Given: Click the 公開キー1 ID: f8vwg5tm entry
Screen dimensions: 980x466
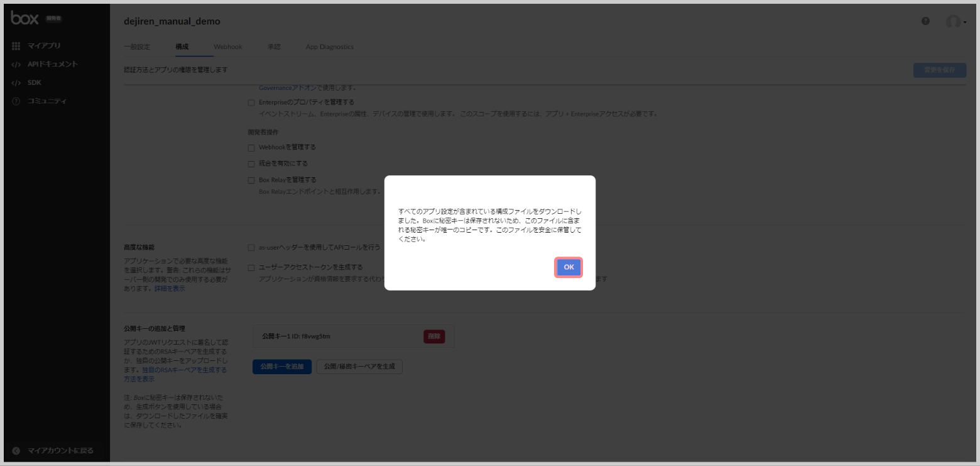Looking at the screenshot, I should (x=296, y=336).
